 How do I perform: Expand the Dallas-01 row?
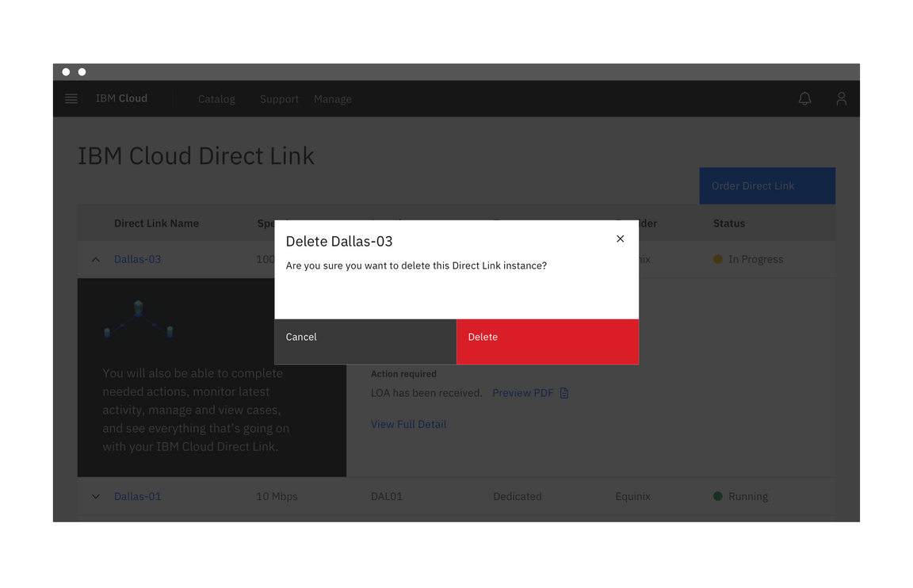(x=95, y=496)
